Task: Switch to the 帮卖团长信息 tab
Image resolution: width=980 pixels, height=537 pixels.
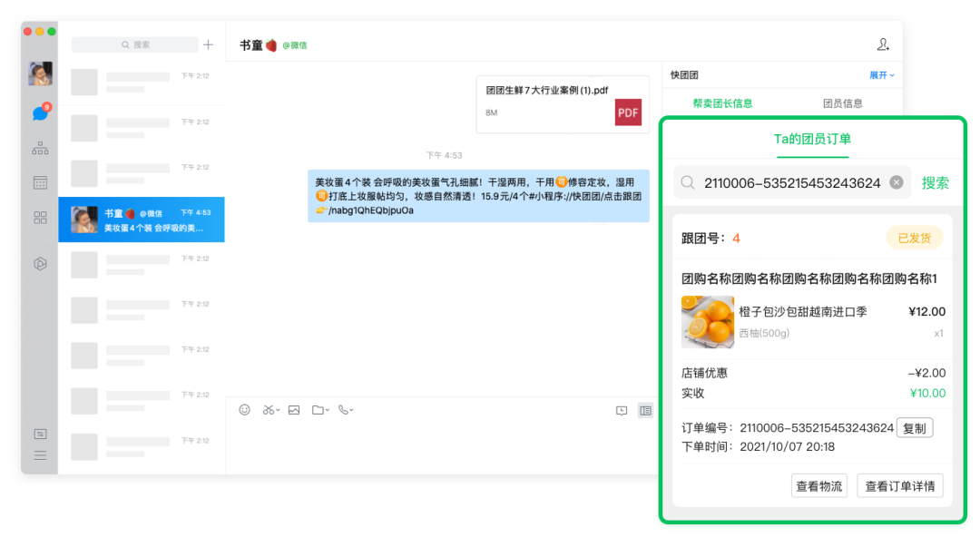Action: coord(722,103)
